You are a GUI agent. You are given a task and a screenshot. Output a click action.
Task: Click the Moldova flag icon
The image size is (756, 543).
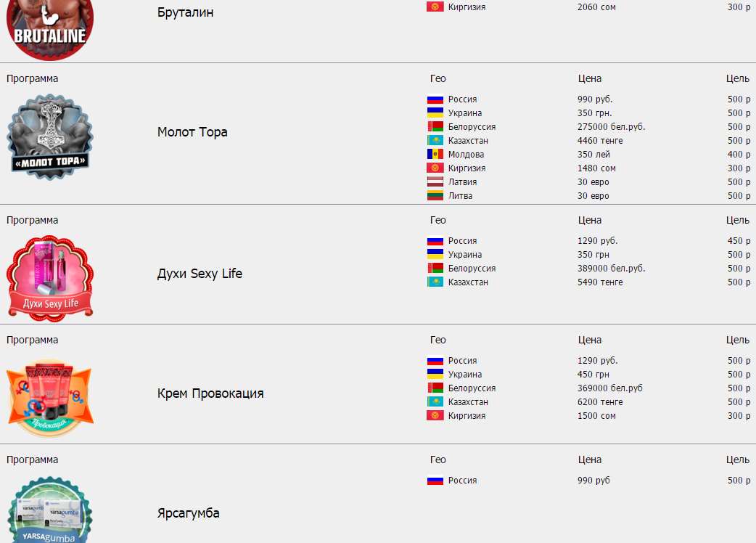click(x=435, y=155)
